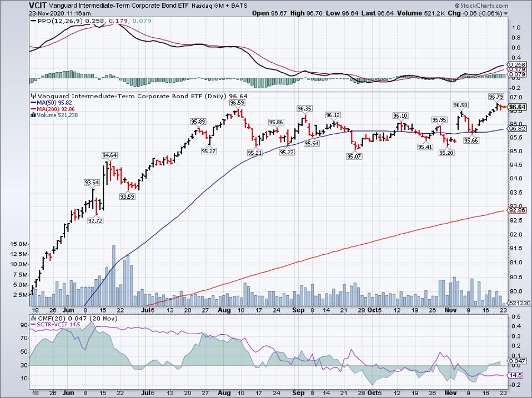Screen dimensions: 532x398
Task: Select the red line swatch before MA(200)
Action: pyautogui.click(x=33, y=109)
